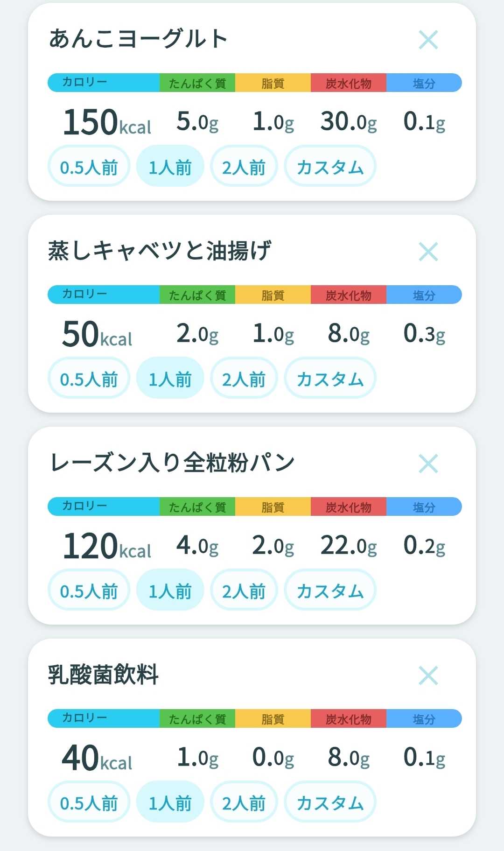Tap the 120kcal value for レーズン入り全粒粉パン

click(107, 546)
